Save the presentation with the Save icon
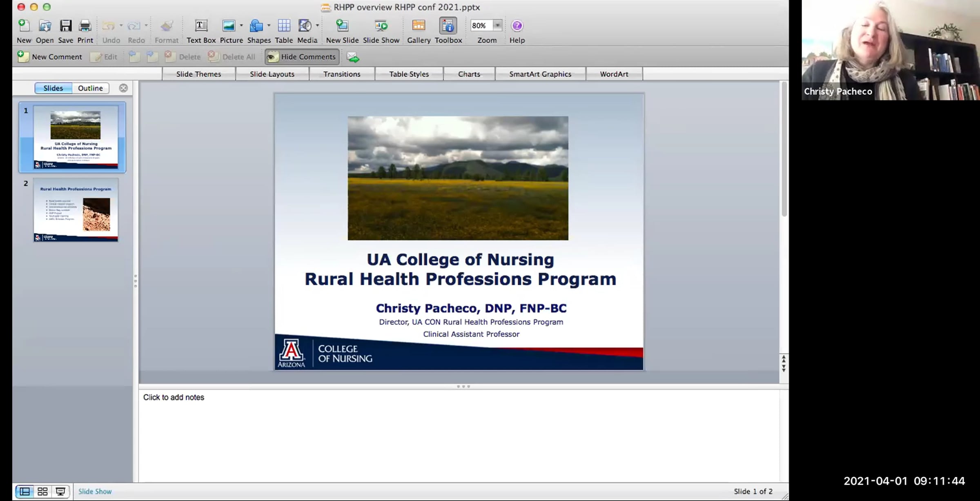 [65, 26]
